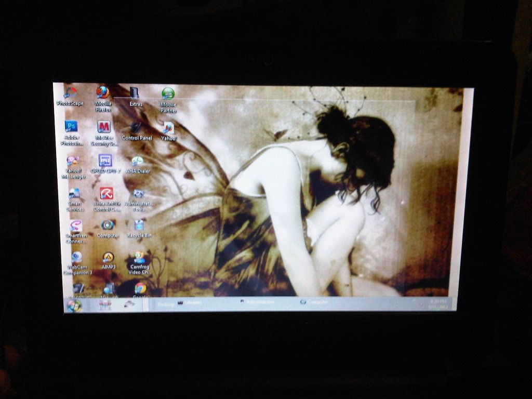Open the Desktop toolbar on the taskbar
532x399 pixels.
coord(166,304)
